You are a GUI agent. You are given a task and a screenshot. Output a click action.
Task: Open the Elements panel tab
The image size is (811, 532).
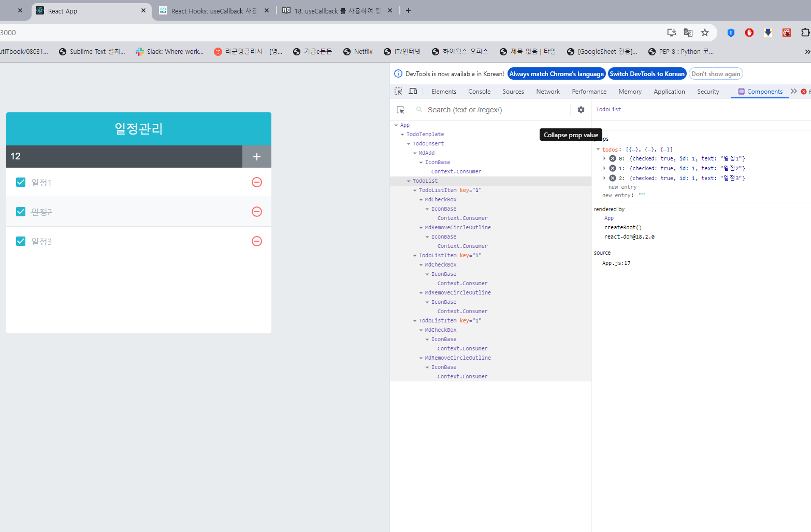pos(444,92)
